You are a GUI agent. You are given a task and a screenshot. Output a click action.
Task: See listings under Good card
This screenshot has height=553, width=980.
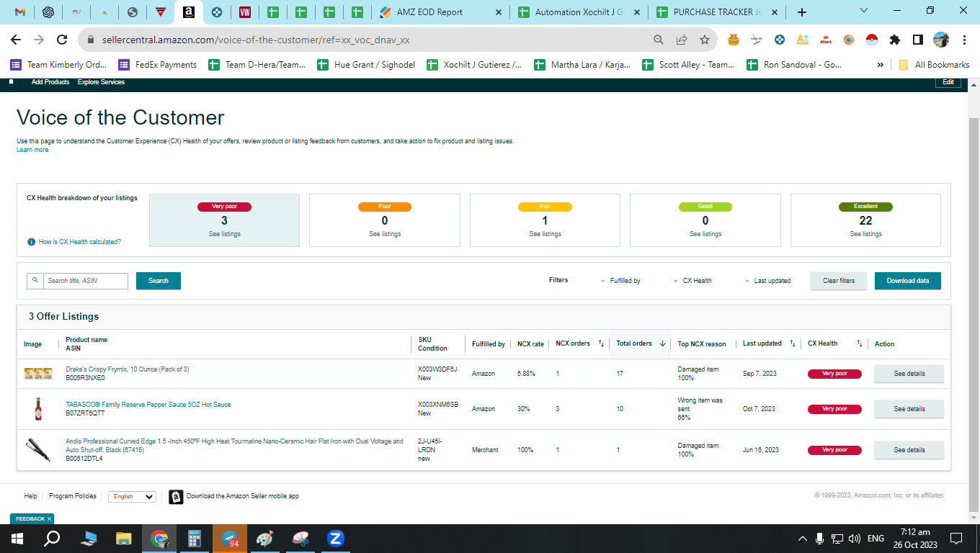(705, 234)
